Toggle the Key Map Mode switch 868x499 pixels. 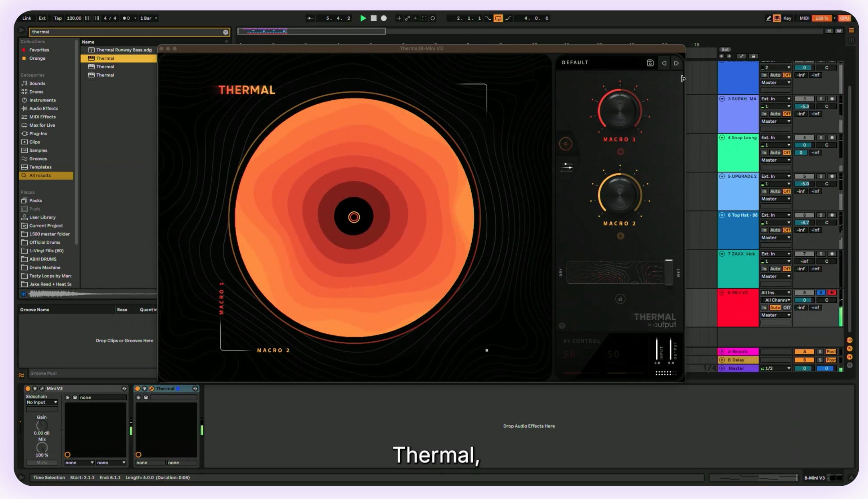point(787,18)
